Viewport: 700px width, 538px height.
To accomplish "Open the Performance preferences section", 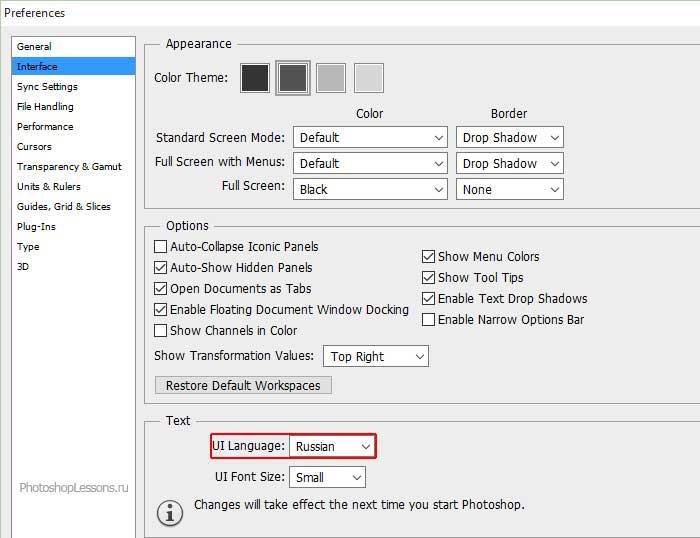I will pos(45,127).
